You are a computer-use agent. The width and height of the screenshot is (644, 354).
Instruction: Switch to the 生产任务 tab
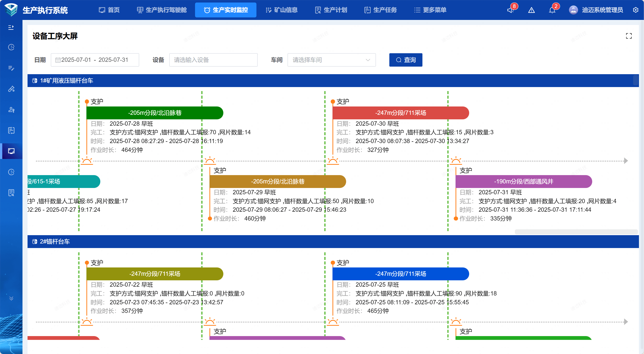380,10
